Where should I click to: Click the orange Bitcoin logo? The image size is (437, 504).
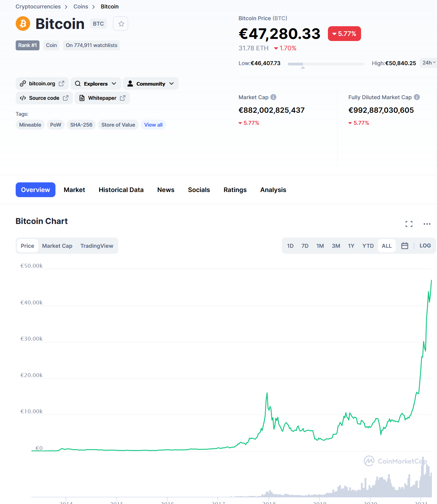tap(23, 24)
